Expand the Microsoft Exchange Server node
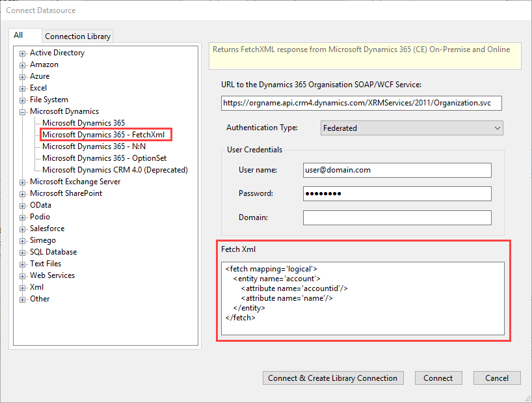 [22, 182]
